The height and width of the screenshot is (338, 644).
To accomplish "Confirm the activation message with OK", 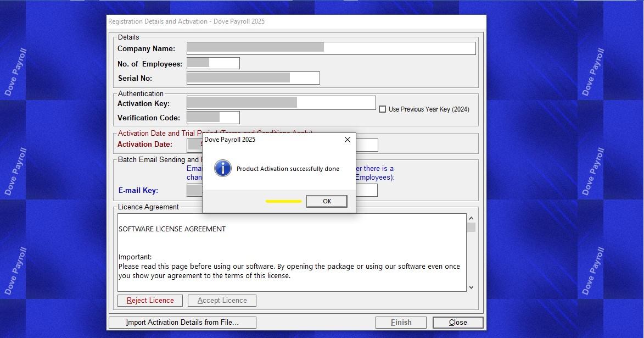I will (327, 201).
